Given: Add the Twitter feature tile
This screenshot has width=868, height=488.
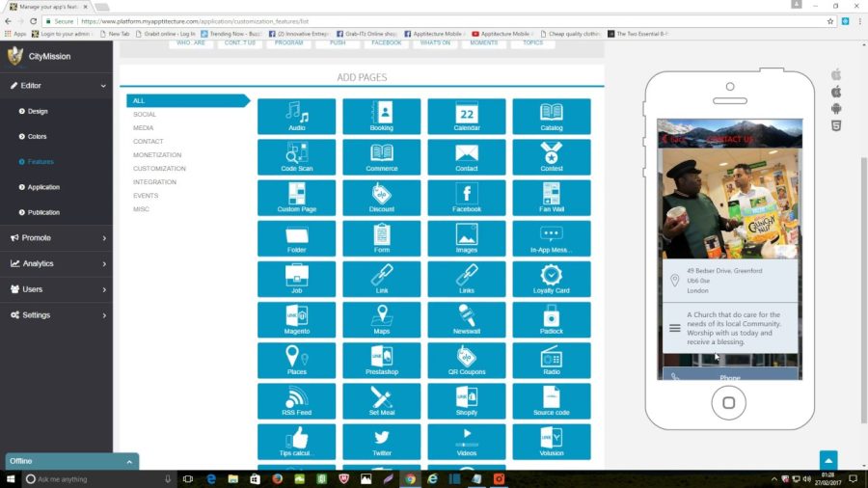Looking at the screenshot, I should coord(381,442).
